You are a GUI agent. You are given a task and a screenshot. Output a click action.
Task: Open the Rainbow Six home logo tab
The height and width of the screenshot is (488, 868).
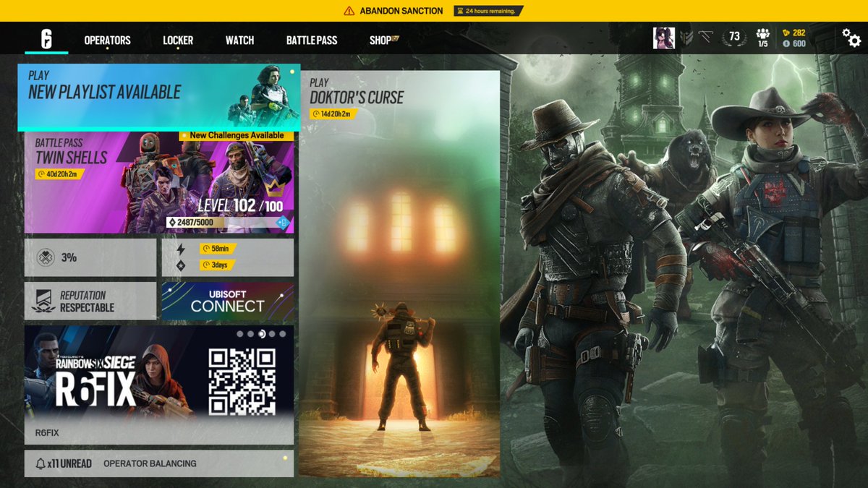(x=46, y=38)
